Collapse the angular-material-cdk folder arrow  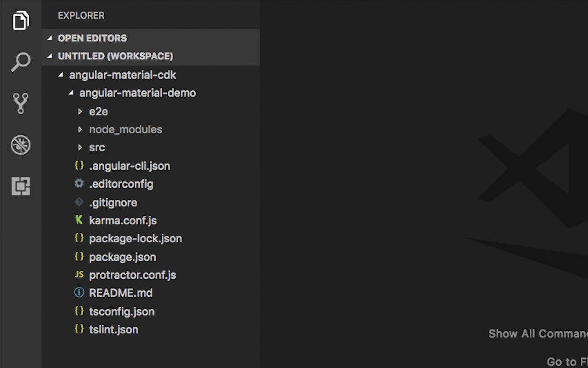pyautogui.click(x=61, y=75)
